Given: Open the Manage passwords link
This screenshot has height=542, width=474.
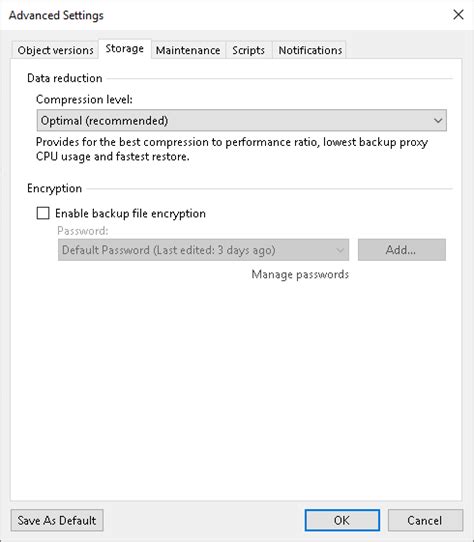Looking at the screenshot, I should click(x=300, y=274).
